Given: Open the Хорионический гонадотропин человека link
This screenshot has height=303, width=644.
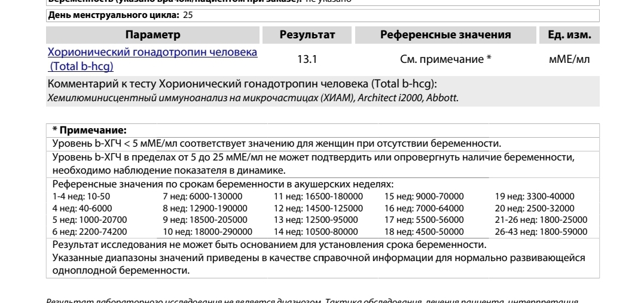Looking at the screenshot, I should pyautogui.click(x=152, y=52).
